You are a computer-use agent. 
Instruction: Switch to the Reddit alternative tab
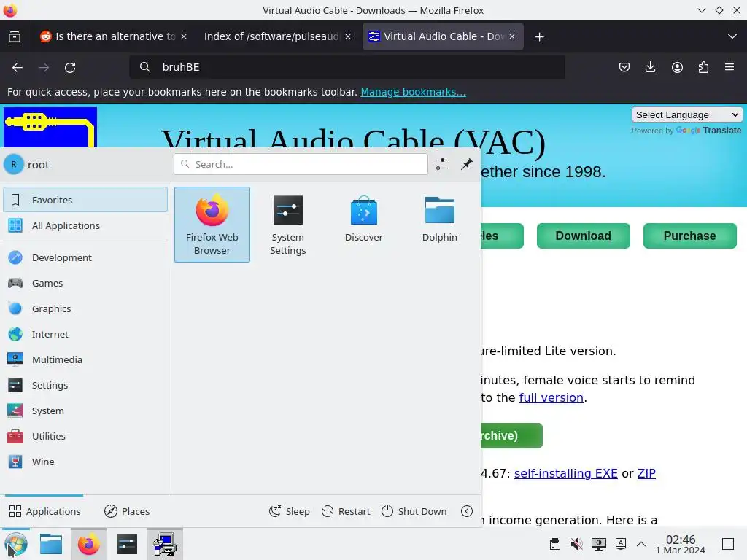[113, 36]
